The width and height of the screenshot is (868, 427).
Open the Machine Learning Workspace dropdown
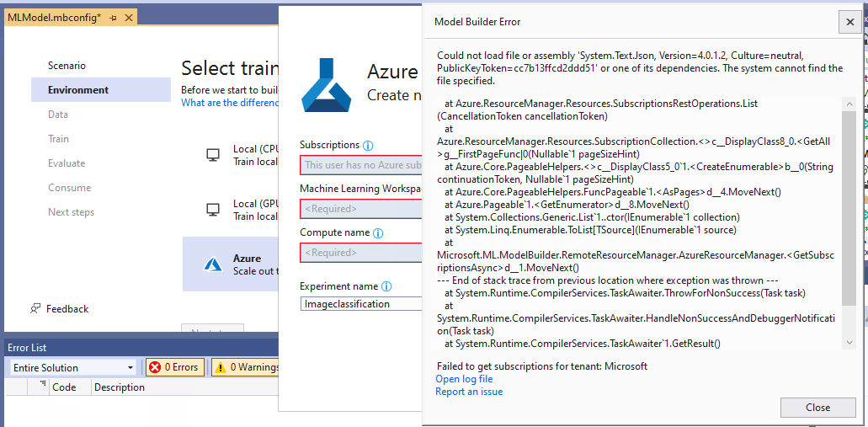pos(361,209)
